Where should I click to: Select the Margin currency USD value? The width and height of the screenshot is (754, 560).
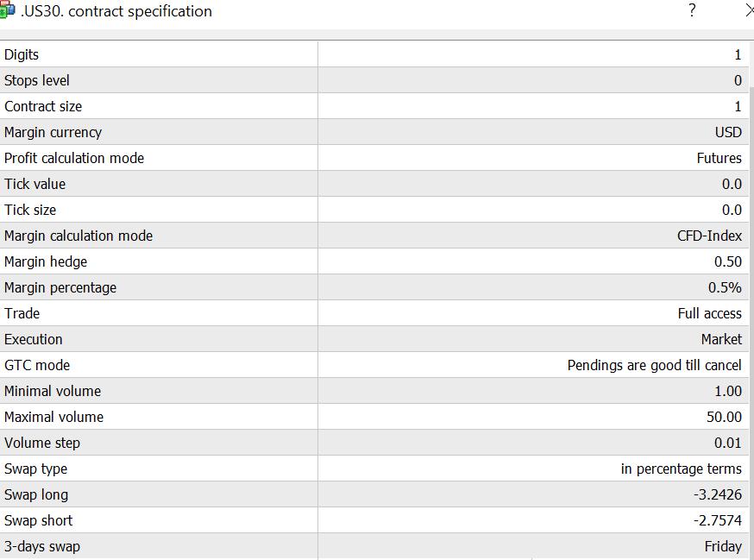(x=728, y=132)
